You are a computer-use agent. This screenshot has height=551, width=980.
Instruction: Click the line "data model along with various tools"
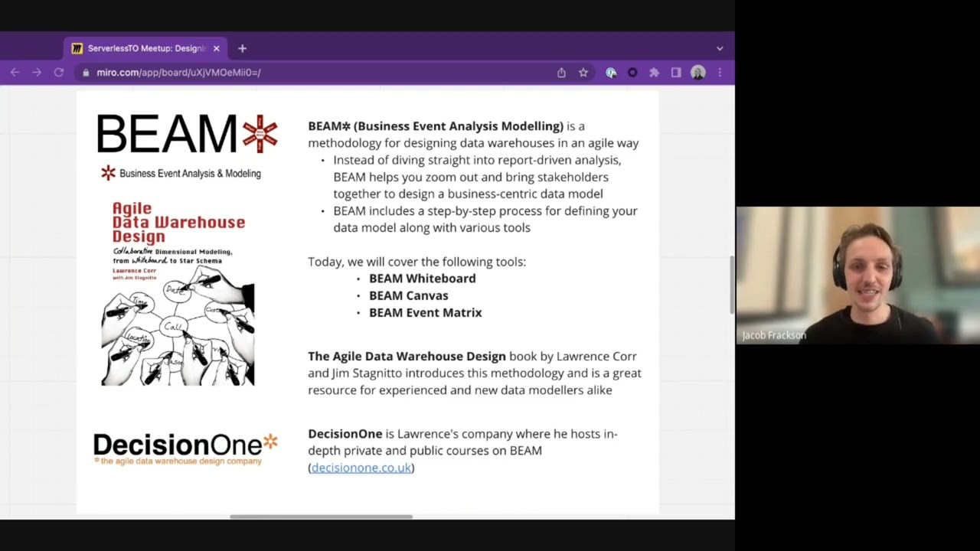[x=432, y=227]
